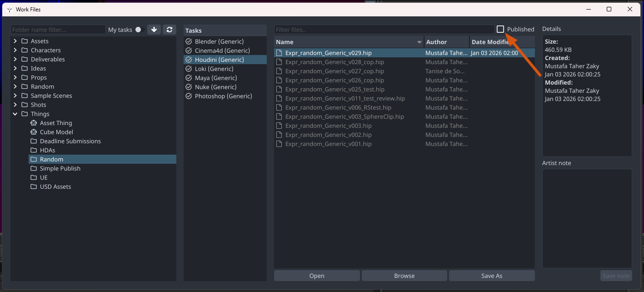Select the Maya (Generic) task
Screen dimensions: 644x292
point(216,78)
